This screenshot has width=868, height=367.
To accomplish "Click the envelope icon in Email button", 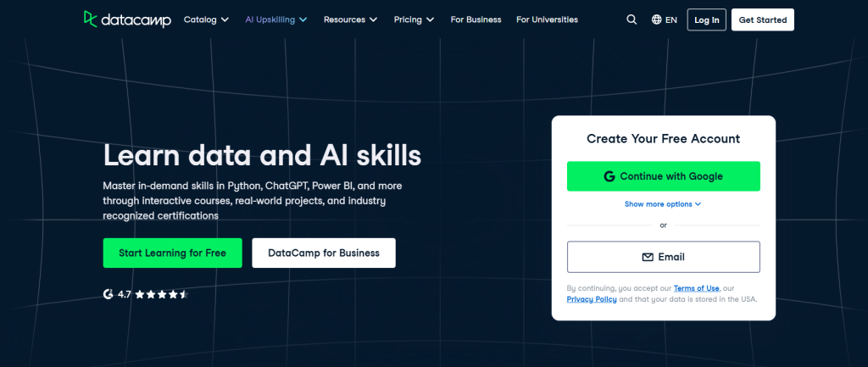I will pyautogui.click(x=648, y=257).
